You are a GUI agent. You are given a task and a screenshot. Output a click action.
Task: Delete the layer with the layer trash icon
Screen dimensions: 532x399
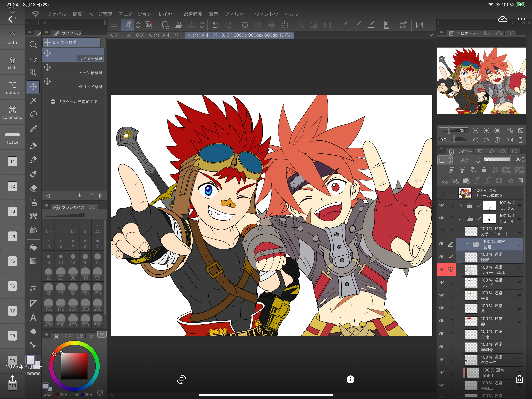(x=521, y=180)
